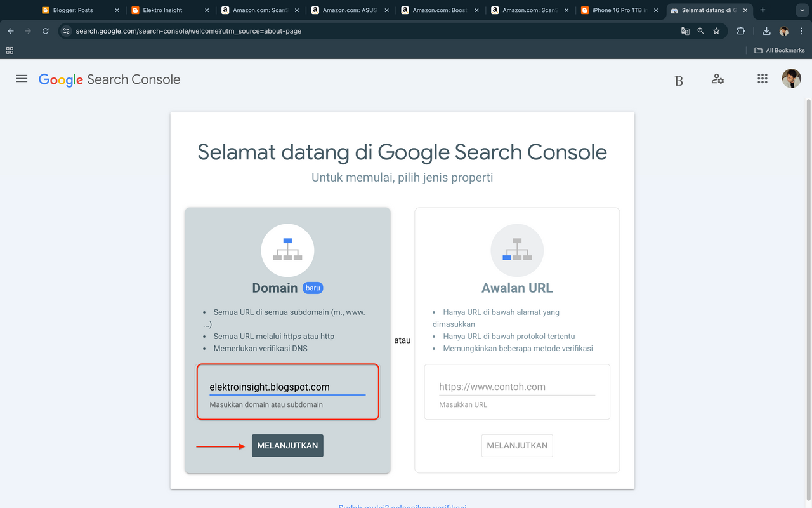Image resolution: width=812 pixels, height=508 pixels.
Task: Click the Domain property type icon
Action: click(x=287, y=250)
